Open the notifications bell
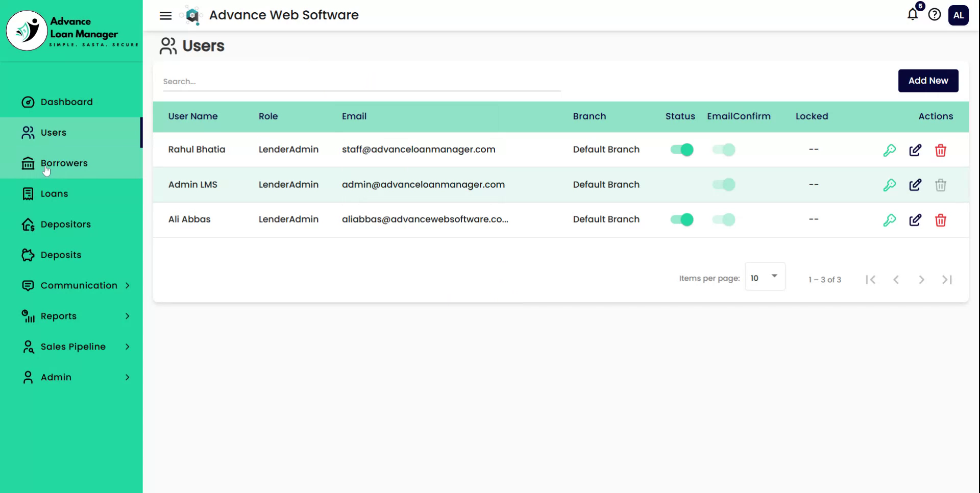The width and height of the screenshot is (980, 493). pos(912,15)
